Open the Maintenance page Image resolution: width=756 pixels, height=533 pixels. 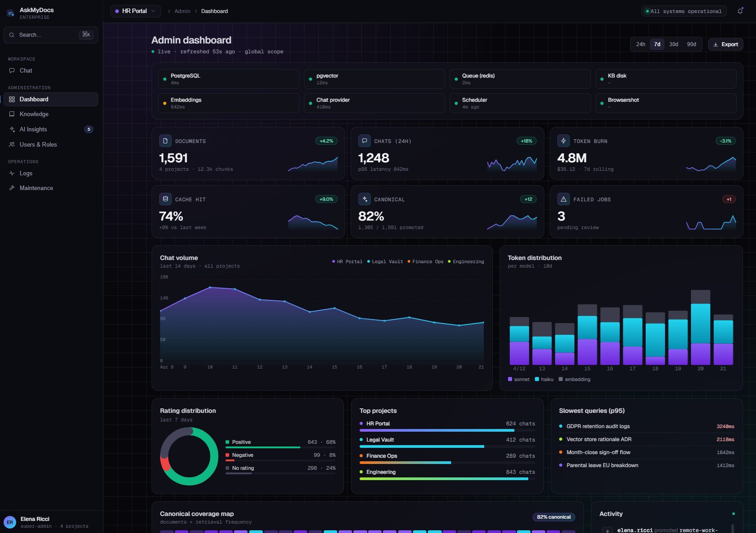51,188
